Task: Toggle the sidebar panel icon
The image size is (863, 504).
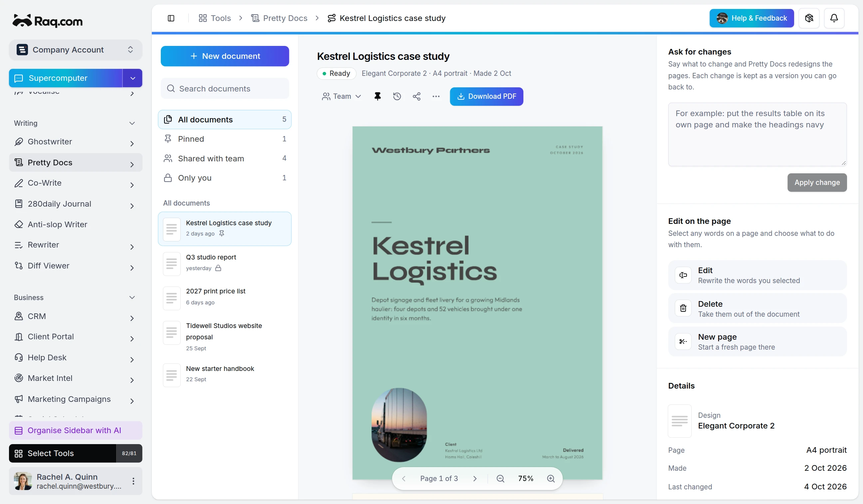Action: [171, 18]
